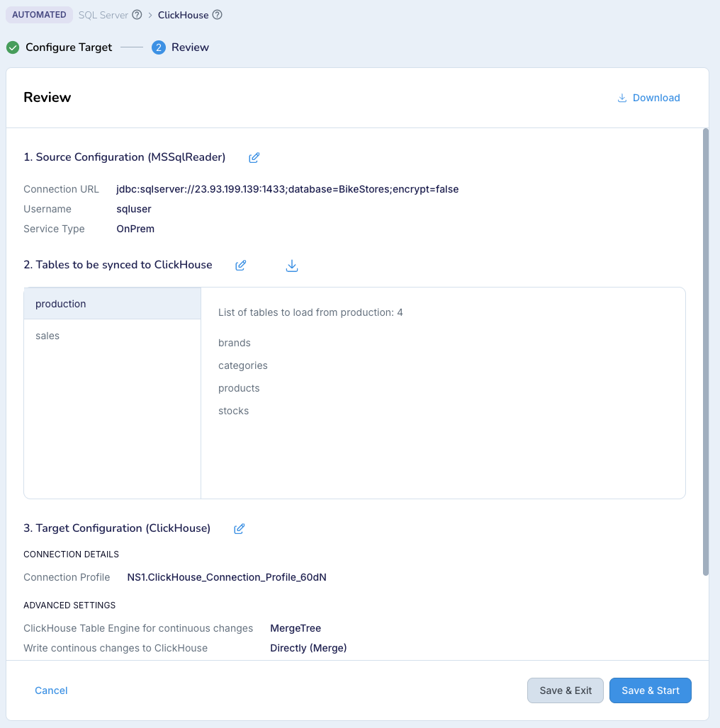Image resolution: width=720 pixels, height=728 pixels.
Task: Edit the Target Configuration section
Action: 240,529
